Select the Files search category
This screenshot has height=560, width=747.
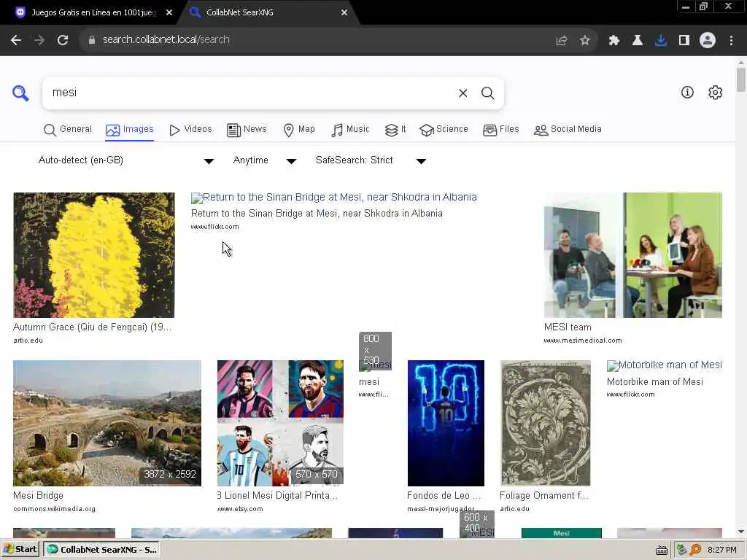(500, 130)
